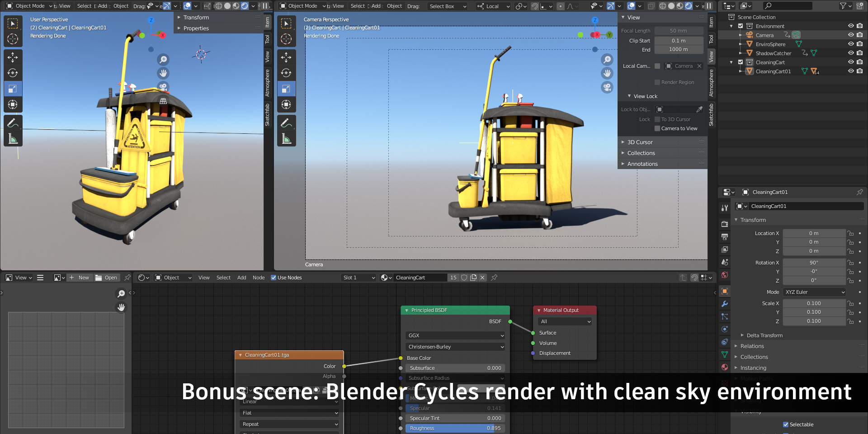Open Material Output target dropdown All
Viewport: 868px width, 434px height.
[x=565, y=321]
